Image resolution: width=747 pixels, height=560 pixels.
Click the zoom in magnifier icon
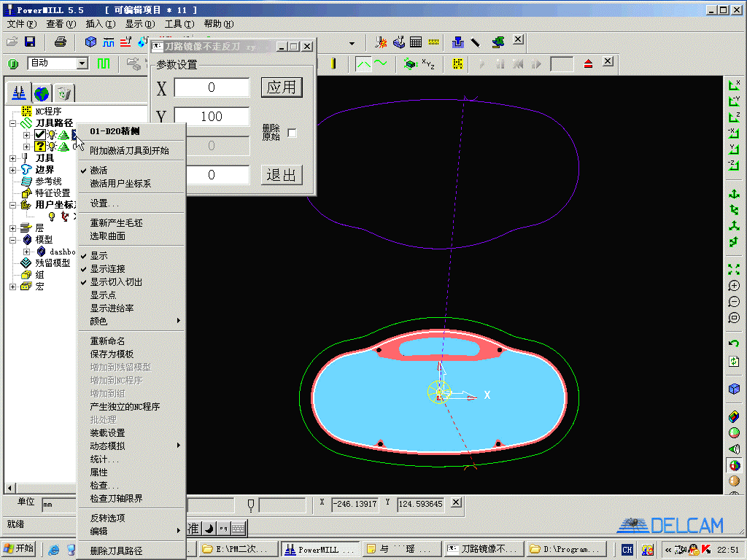click(734, 286)
